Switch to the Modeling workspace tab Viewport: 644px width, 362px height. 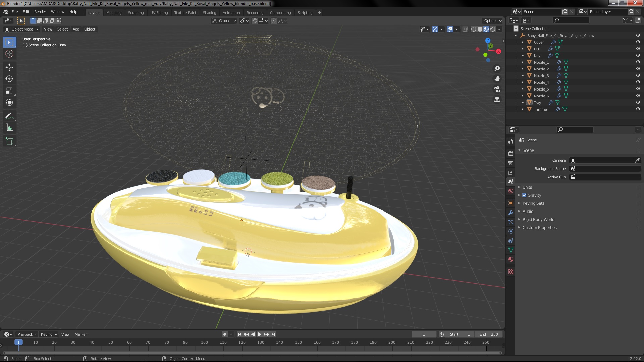click(114, 13)
